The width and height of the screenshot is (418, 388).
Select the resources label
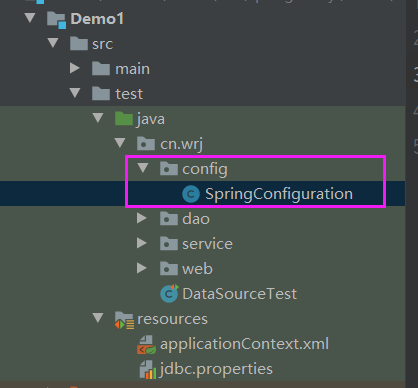click(173, 319)
